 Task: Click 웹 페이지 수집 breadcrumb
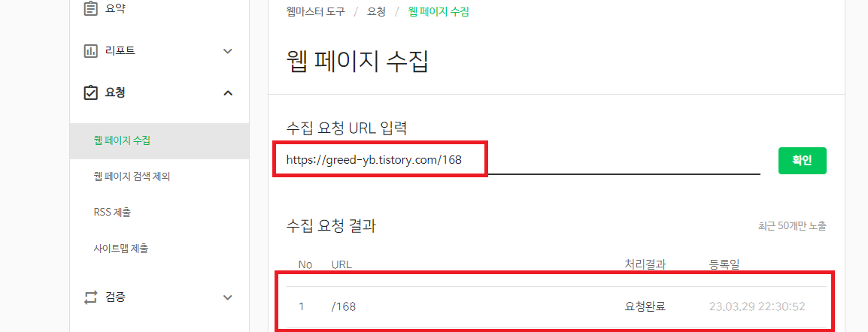[x=439, y=11]
